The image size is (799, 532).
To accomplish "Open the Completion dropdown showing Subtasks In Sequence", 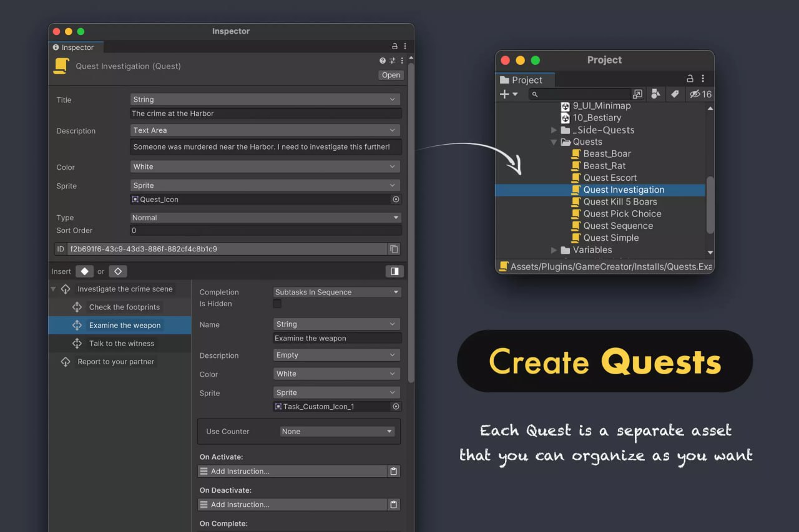I will pos(336,292).
